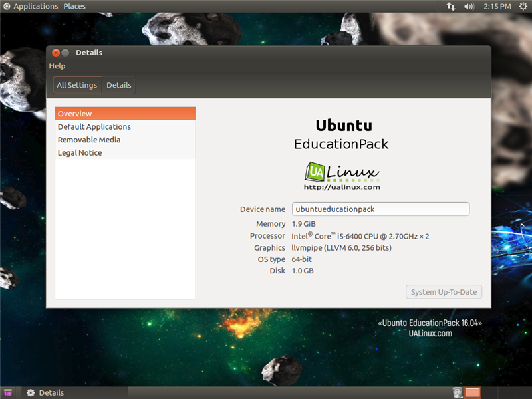Image resolution: width=532 pixels, height=399 pixels.
Task: Click the Graphics value llvmpipe
Action: coord(341,248)
